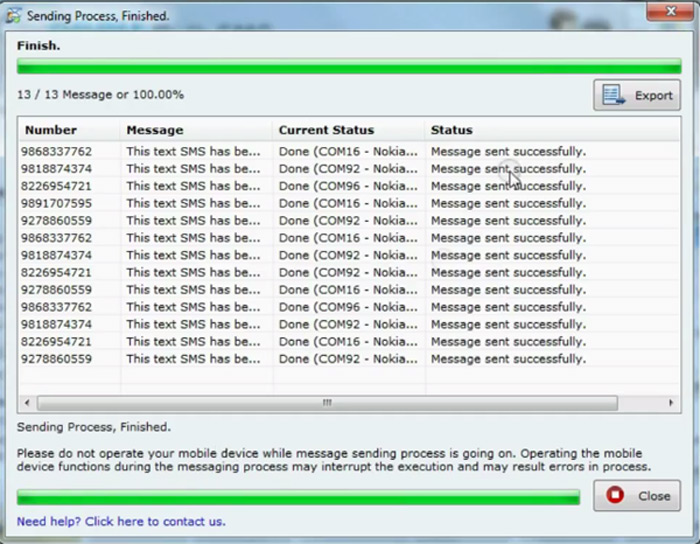Click 'Done (COM16' cell in the 9278860559 row

(x=348, y=290)
